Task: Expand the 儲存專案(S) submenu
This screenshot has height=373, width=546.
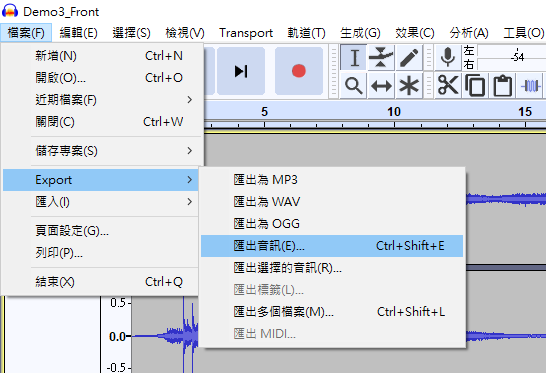Action: (x=115, y=151)
